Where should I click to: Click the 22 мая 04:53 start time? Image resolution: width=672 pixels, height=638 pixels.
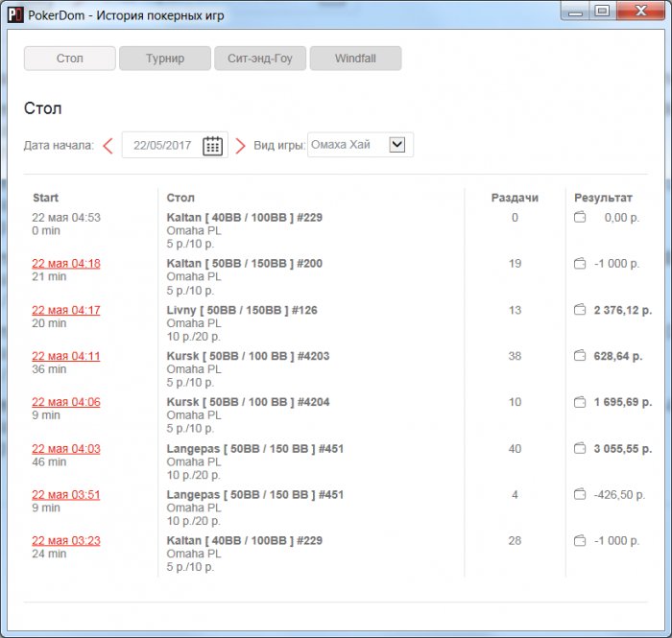click(x=66, y=218)
